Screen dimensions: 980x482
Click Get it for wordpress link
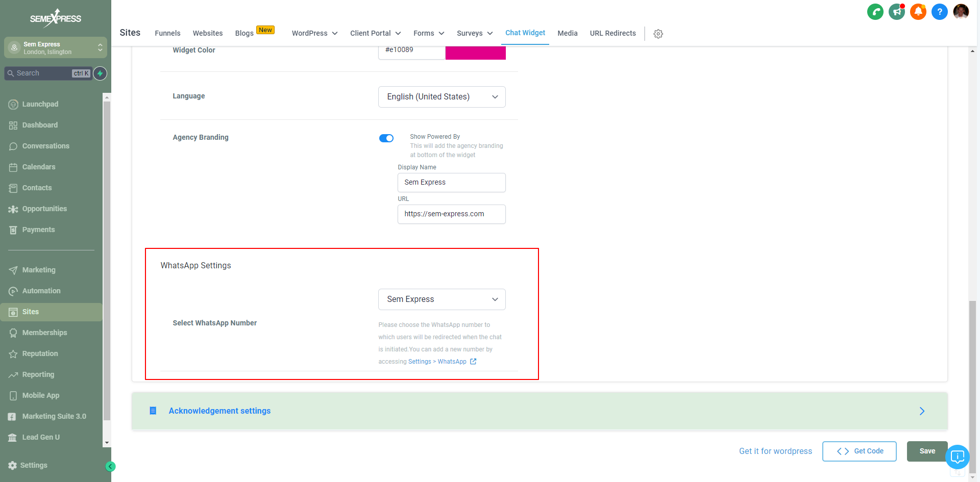click(x=775, y=451)
